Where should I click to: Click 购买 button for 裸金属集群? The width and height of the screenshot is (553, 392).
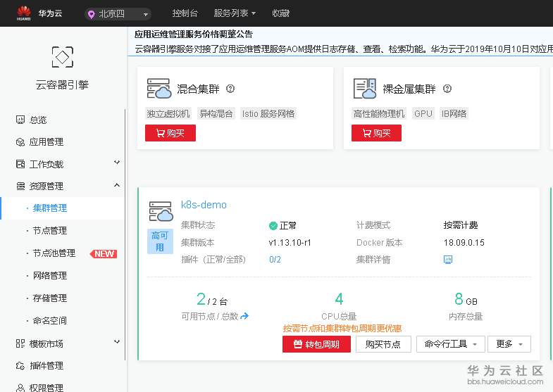(x=376, y=133)
